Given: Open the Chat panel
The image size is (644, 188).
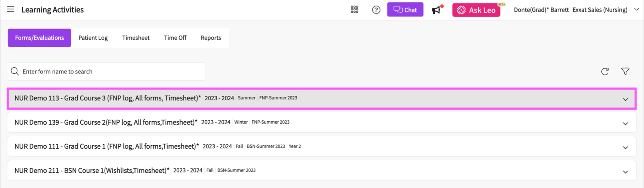Looking at the screenshot, I should (405, 10).
